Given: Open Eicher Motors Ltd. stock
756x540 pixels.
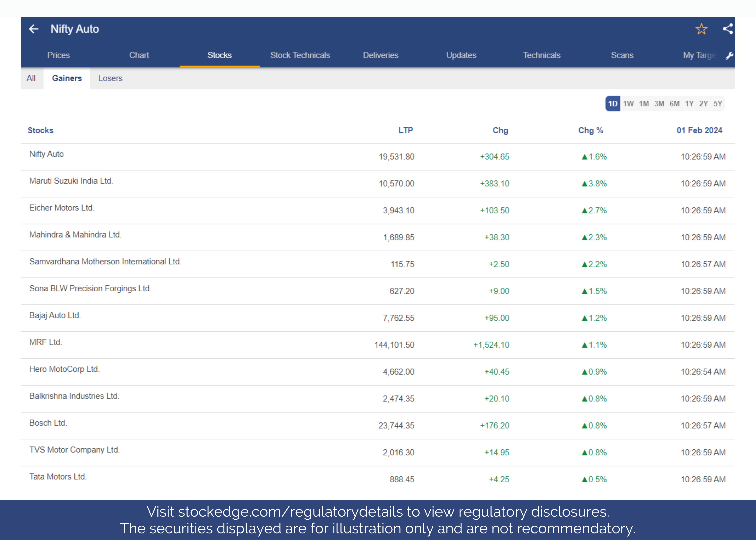Looking at the screenshot, I should tap(378, 211).
